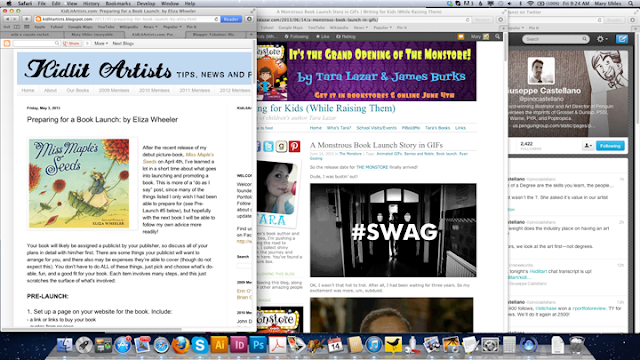The width and height of the screenshot is (640, 360).
Task: Open the Popular bookmarks dropdown in the middle Safari window
Action: click(382, 28)
